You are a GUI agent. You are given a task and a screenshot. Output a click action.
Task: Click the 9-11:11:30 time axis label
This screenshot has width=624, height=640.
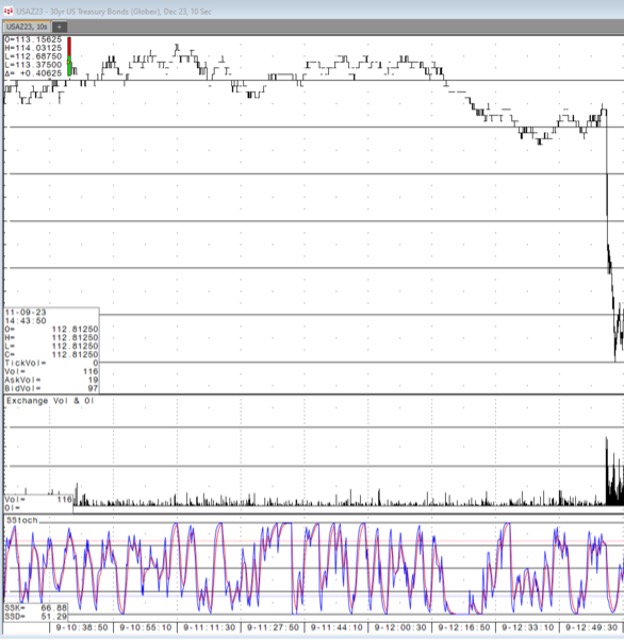point(207,627)
